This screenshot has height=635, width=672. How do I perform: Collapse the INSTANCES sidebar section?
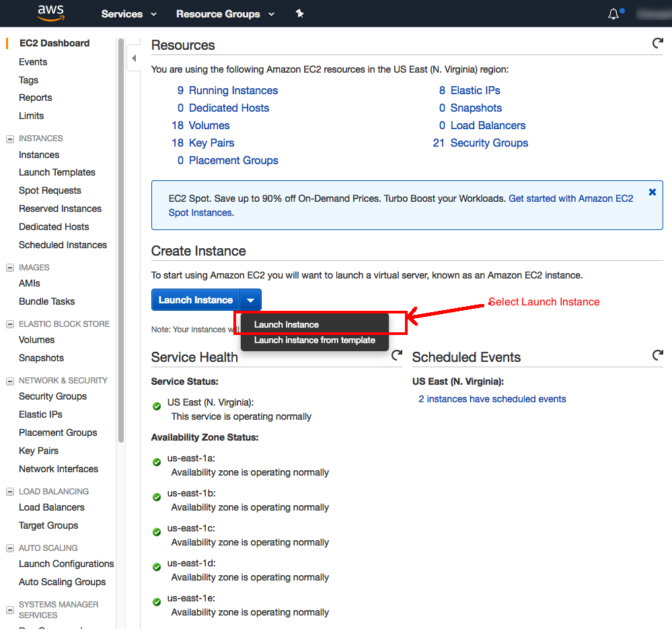(10, 139)
